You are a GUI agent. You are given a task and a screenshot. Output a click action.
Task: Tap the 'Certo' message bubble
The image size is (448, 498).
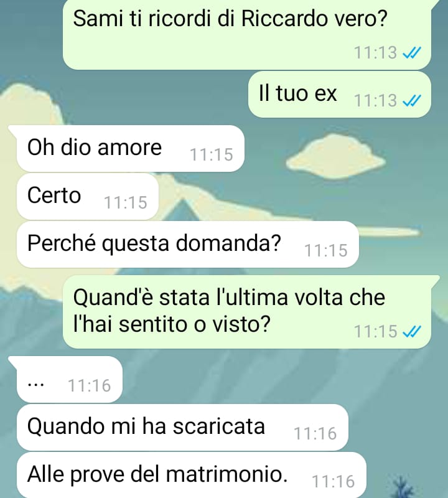click(87, 196)
